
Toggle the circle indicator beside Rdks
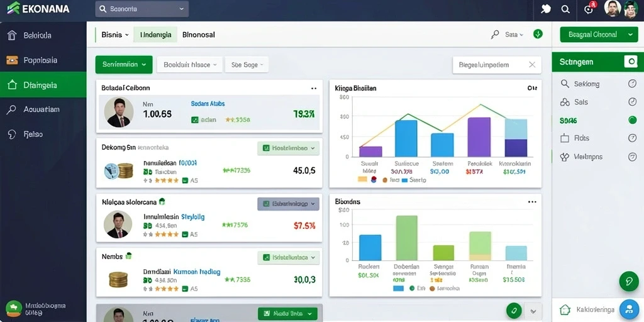point(633,138)
